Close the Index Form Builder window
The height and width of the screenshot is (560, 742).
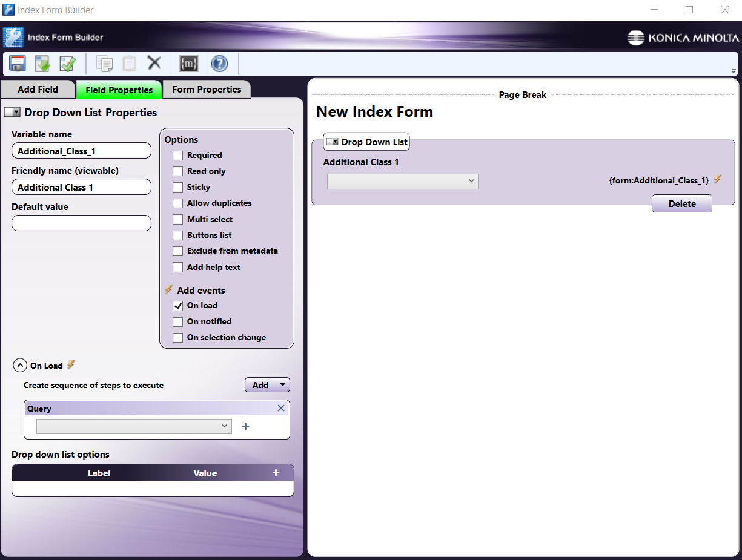click(x=724, y=10)
